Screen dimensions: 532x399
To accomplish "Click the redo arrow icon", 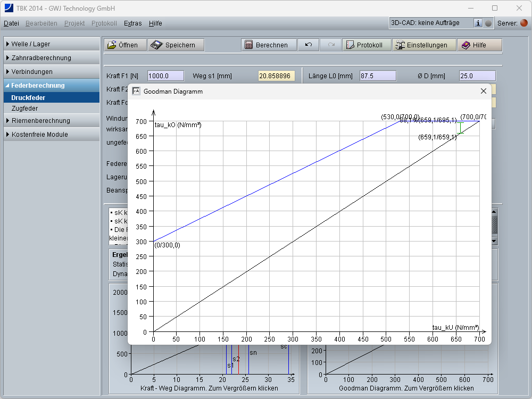I will coord(331,45).
